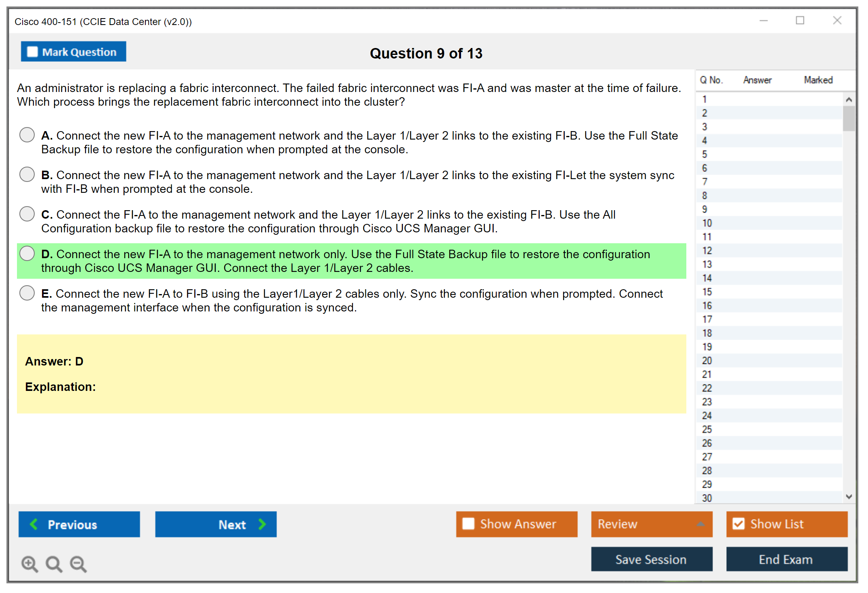The image size is (868, 593).
Task: Jump to question 12 in list
Action: [707, 251]
